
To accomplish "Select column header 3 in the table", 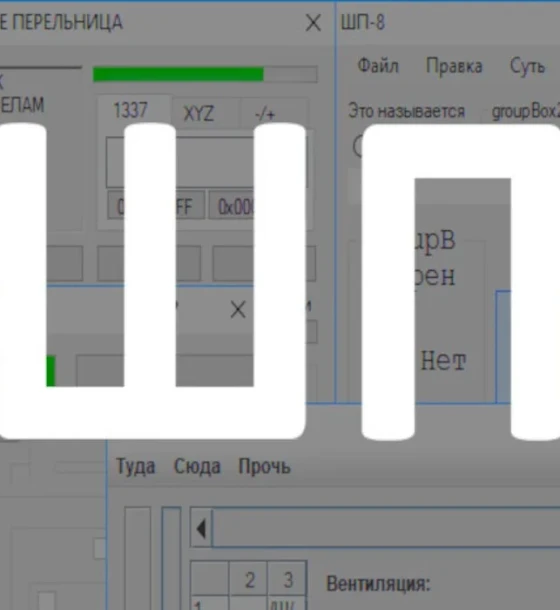I will (288, 580).
